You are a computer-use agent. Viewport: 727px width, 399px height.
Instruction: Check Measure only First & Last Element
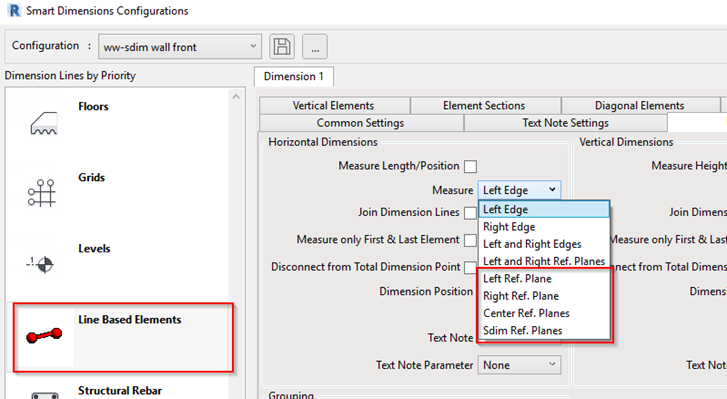point(470,240)
